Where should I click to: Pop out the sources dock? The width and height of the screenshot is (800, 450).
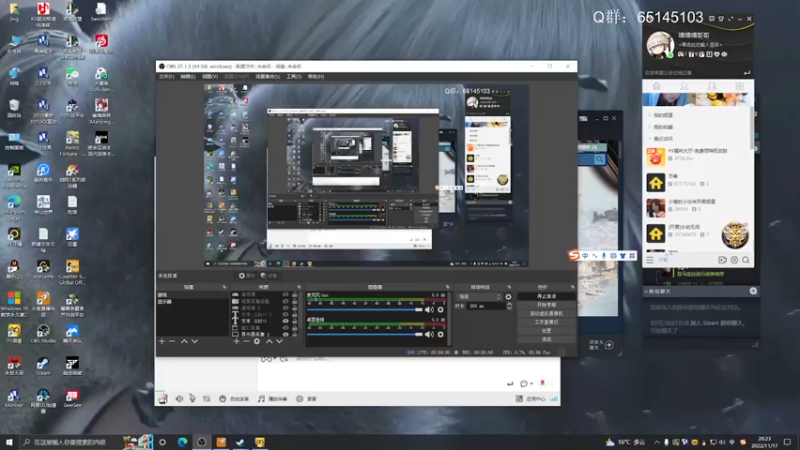tap(299, 287)
